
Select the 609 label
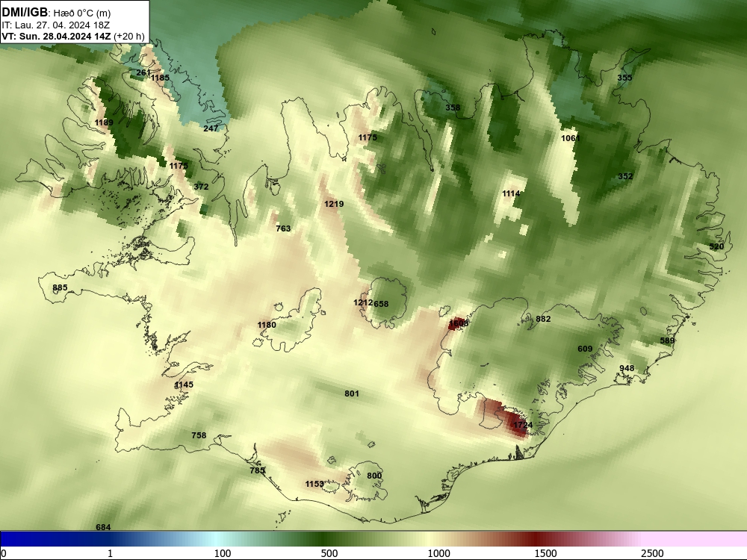[585, 349]
